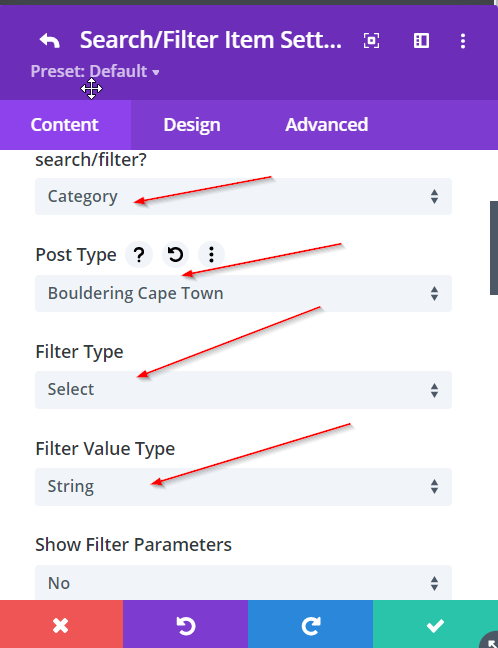Viewport: 498px width, 648px height.
Task: Open Post Type three-dots options
Action: point(211,254)
